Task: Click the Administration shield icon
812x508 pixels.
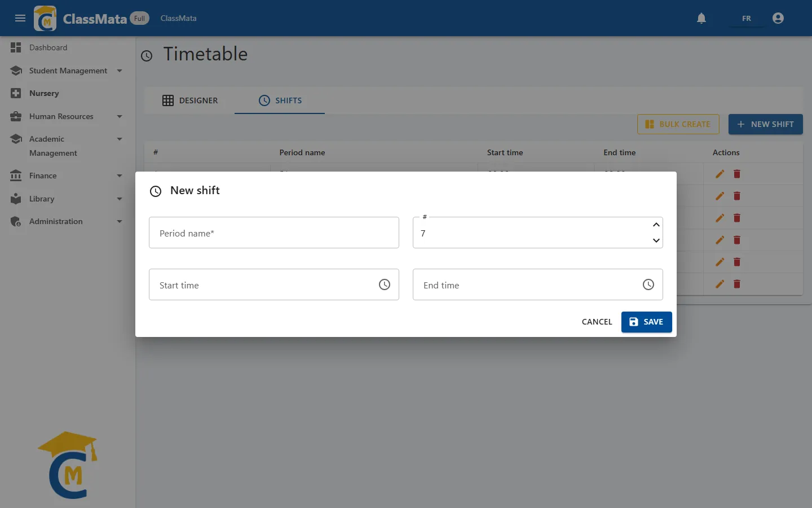Action: point(16,221)
